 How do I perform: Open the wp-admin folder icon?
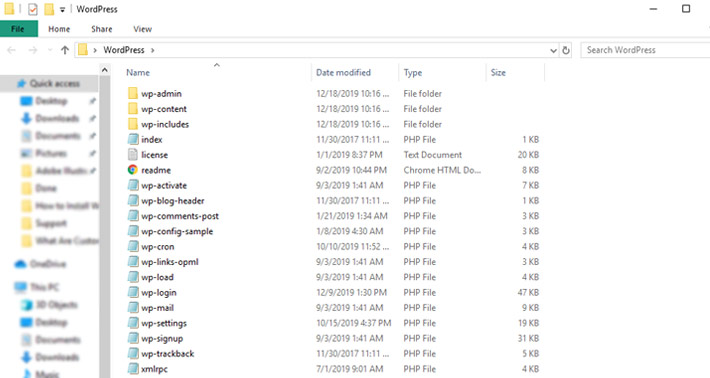click(x=133, y=93)
